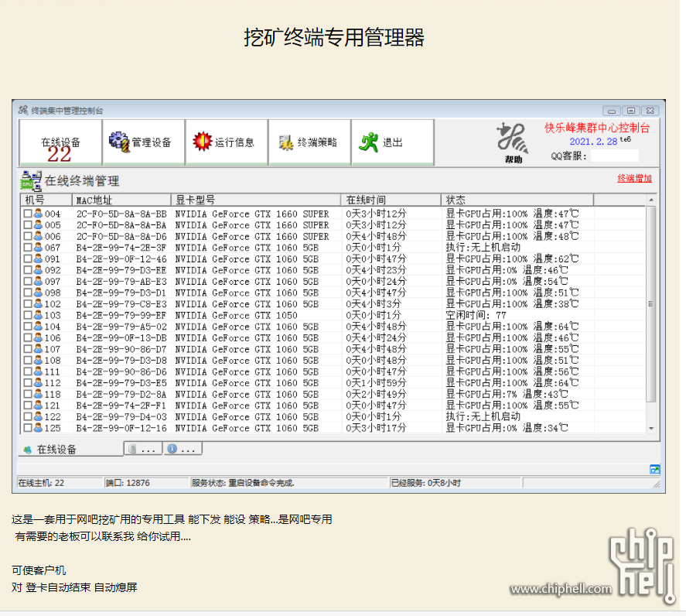Screen dimensions: 686x616
Task: Click the user icon of machine 102
Action: 39,304
